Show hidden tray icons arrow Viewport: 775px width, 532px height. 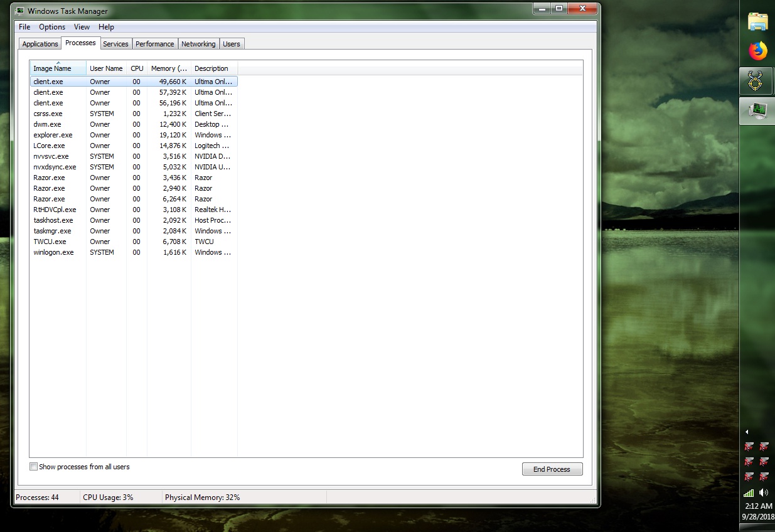(747, 432)
